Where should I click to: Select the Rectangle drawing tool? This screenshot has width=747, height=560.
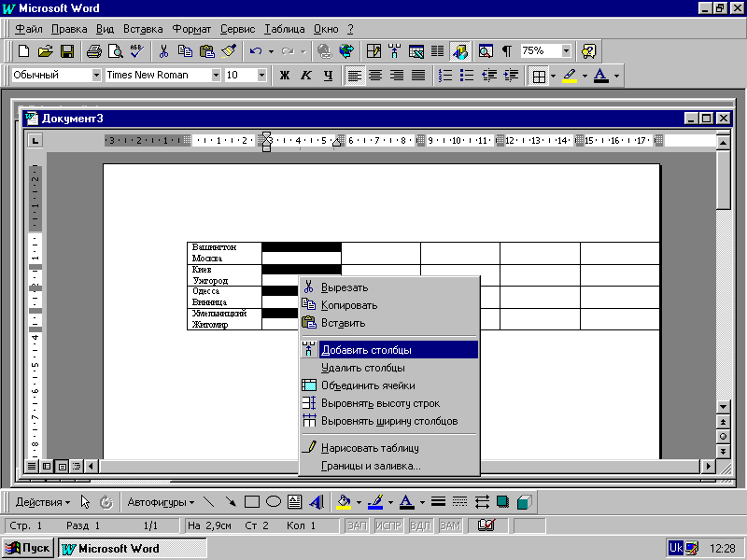[x=251, y=502]
